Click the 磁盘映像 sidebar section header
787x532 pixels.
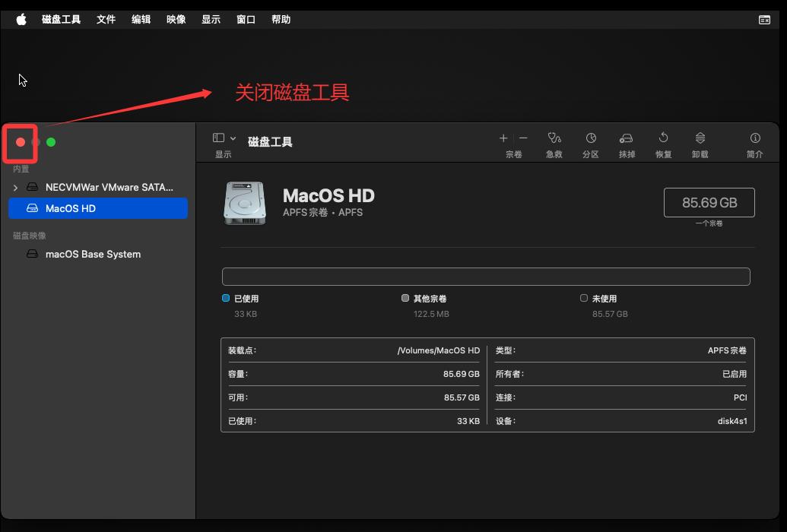(29, 236)
